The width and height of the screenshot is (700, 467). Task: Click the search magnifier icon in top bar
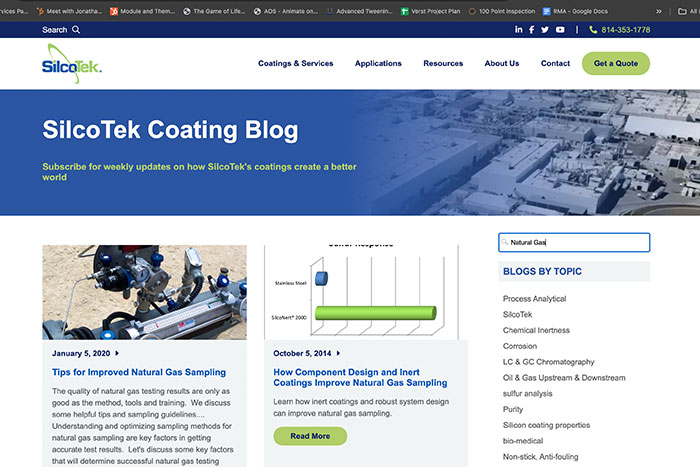76,29
